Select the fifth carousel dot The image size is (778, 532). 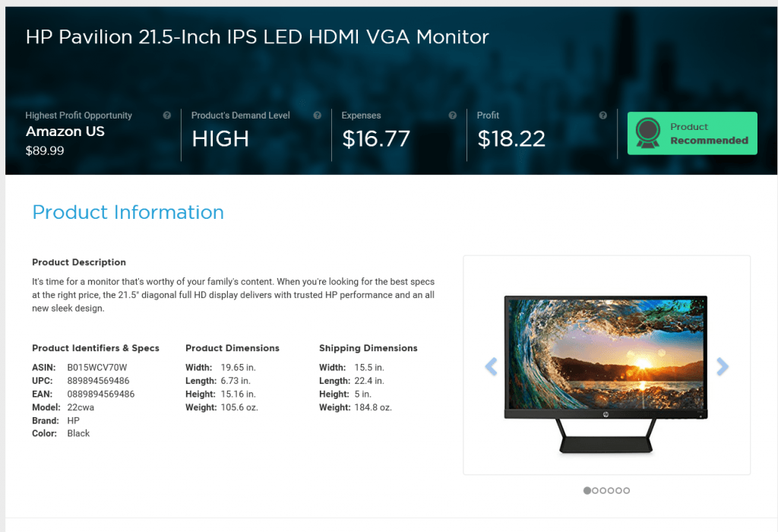[618, 490]
